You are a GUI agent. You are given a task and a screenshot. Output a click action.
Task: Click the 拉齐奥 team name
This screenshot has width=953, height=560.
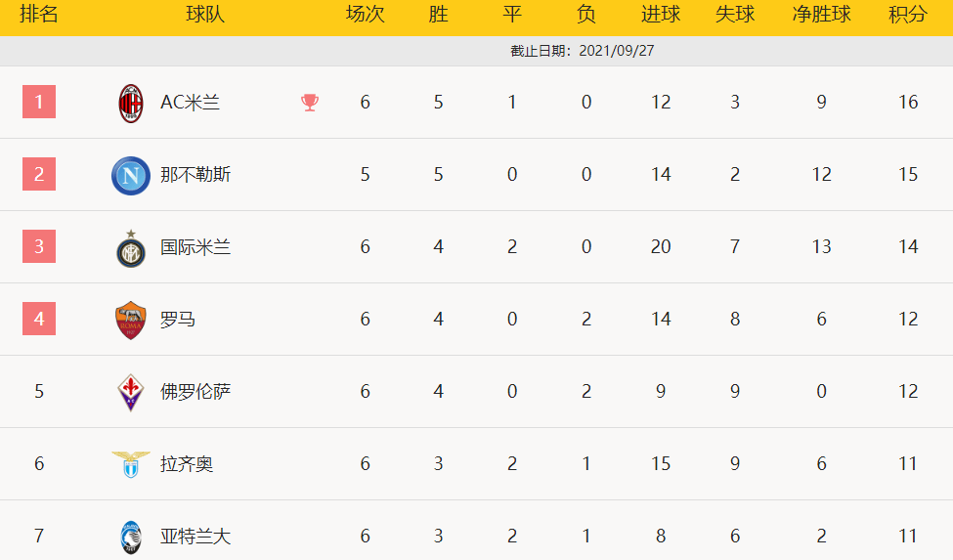tap(187, 464)
